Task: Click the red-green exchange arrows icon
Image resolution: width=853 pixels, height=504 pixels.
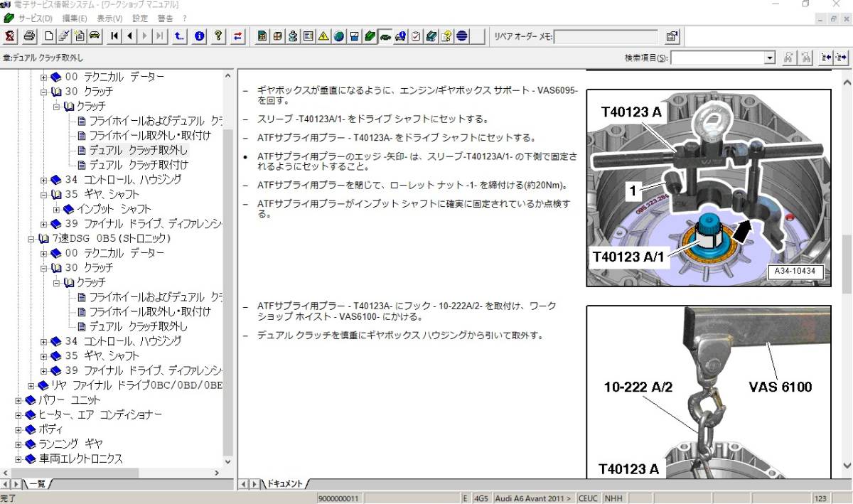Action: [x=237, y=36]
